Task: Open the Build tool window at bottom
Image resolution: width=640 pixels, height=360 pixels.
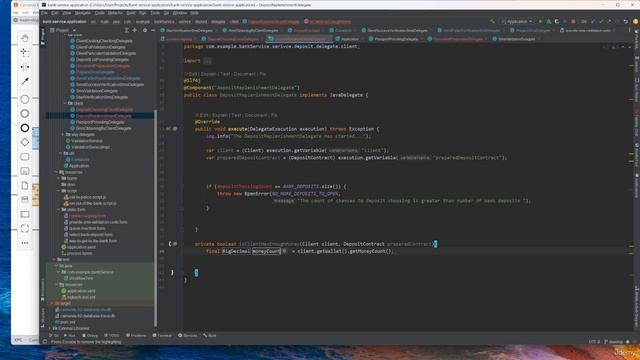Action: (x=209, y=336)
